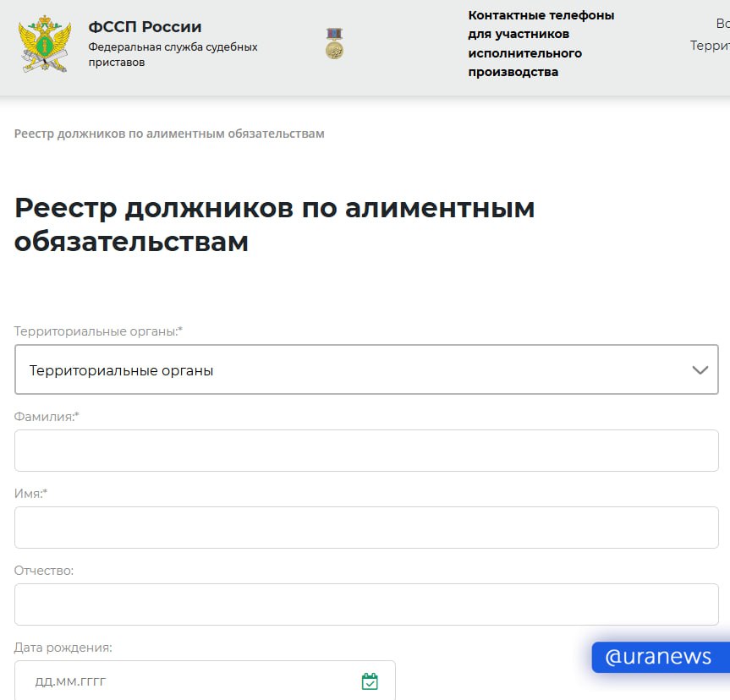Viewport: 730px width, 700px height.
Task: Open the calendar picker in birth date field
Action: coord(370,681)
